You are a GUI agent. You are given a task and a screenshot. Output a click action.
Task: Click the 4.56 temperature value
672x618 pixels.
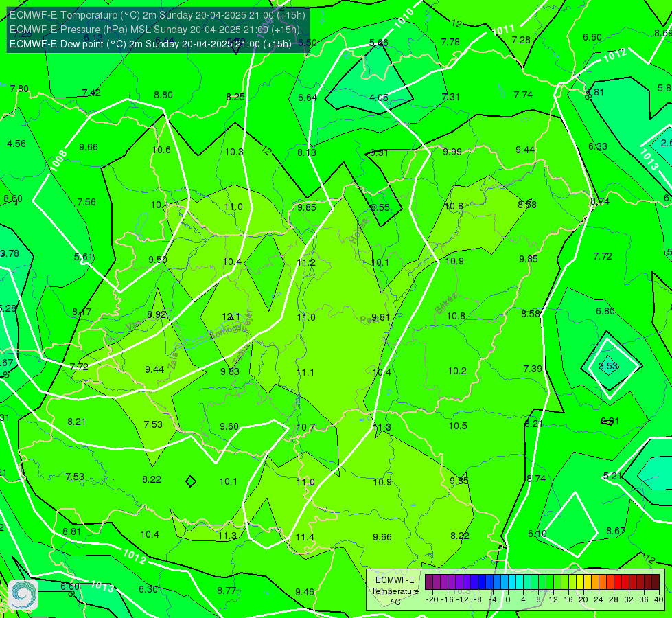16,144
